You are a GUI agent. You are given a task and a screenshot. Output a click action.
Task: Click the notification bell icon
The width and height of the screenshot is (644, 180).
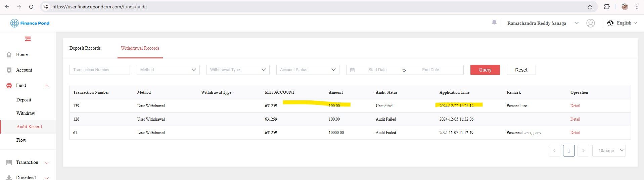tap(494, 23)
